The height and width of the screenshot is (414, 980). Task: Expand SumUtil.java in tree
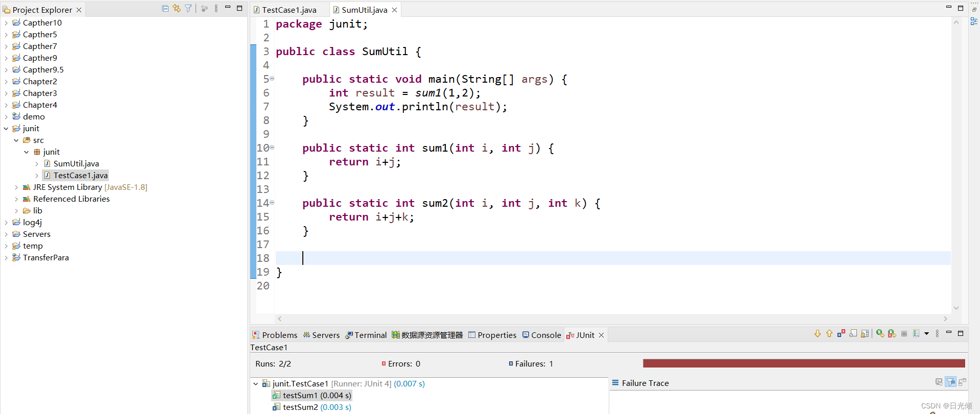click(x=37, y=163)
